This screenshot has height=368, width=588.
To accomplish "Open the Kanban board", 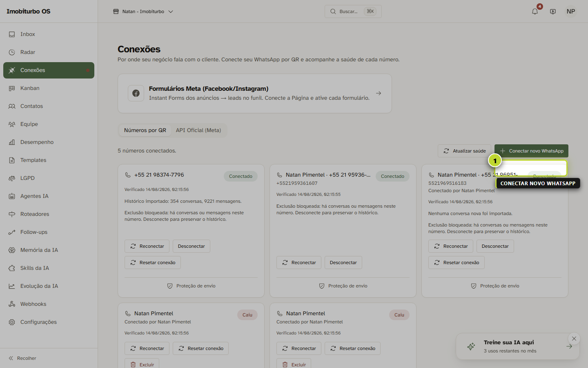I will (49, 88).
